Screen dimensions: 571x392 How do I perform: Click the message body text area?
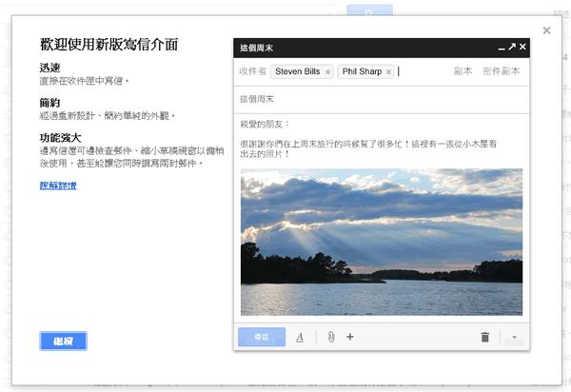pos(381,143)
